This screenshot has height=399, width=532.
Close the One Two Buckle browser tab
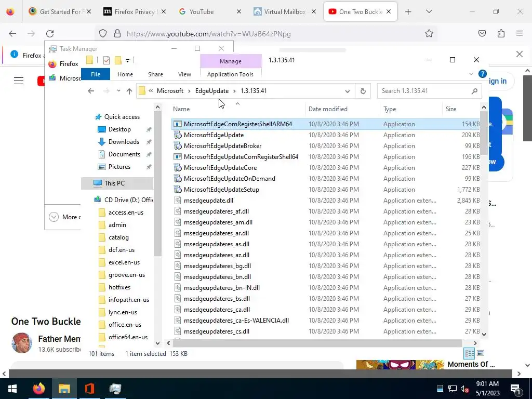pyautogui.click(x=389, y=12)
